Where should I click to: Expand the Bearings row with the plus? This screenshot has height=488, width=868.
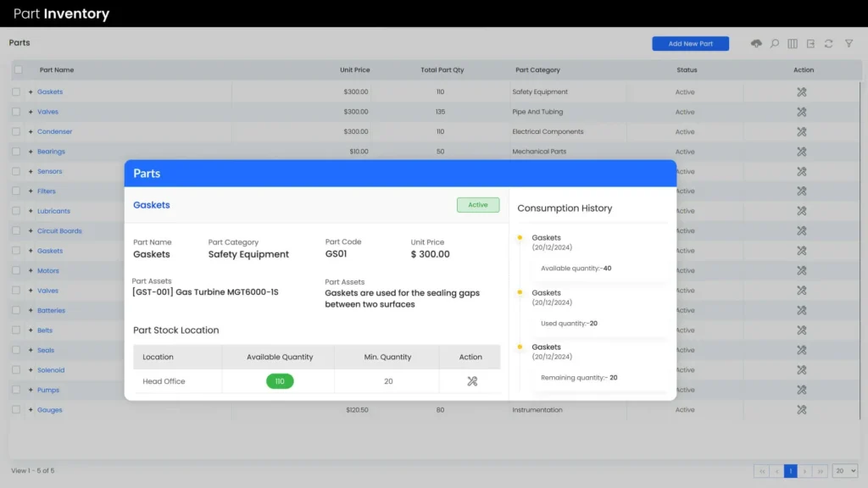tap(31, 152)
